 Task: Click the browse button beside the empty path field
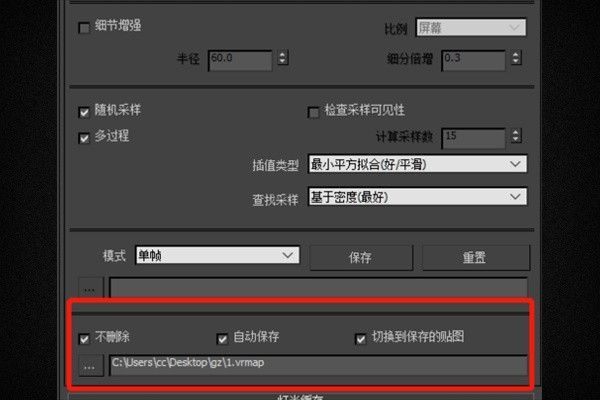click(90, 288)
